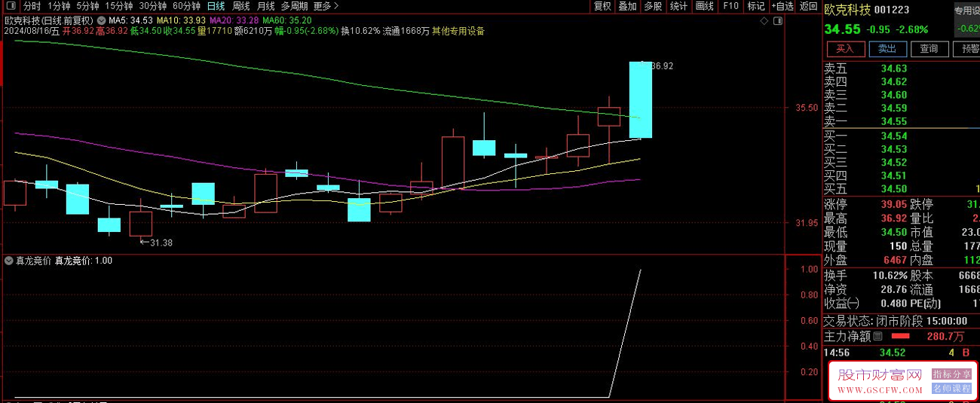Select the 日线 daily chart tab
Image resolution: width=980 pixels, height=403 pixels.
[x=216, y=6]
